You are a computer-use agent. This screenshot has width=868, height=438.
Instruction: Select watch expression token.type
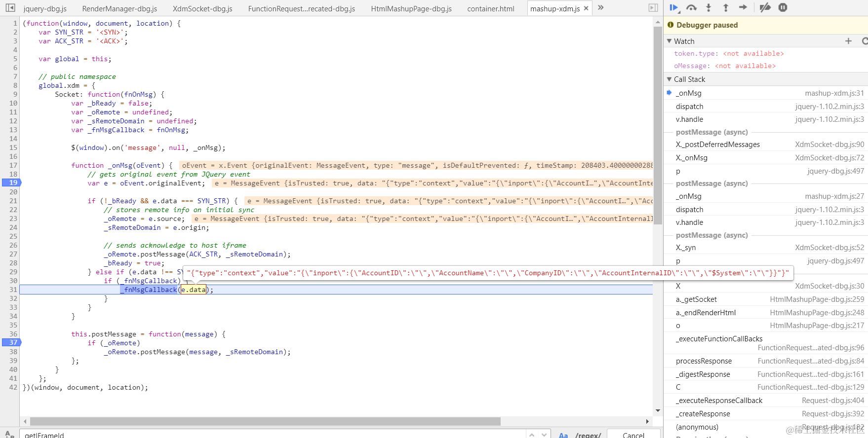pos(729,53)
